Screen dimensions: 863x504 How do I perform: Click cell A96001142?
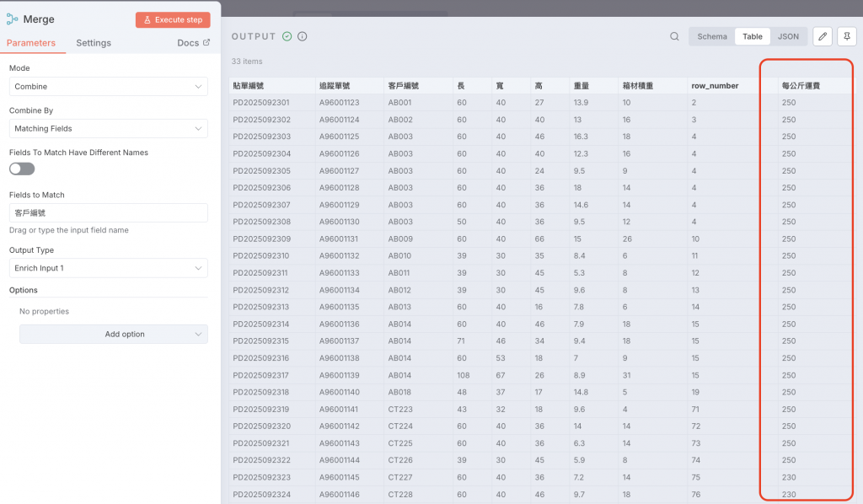click(339, 426)
